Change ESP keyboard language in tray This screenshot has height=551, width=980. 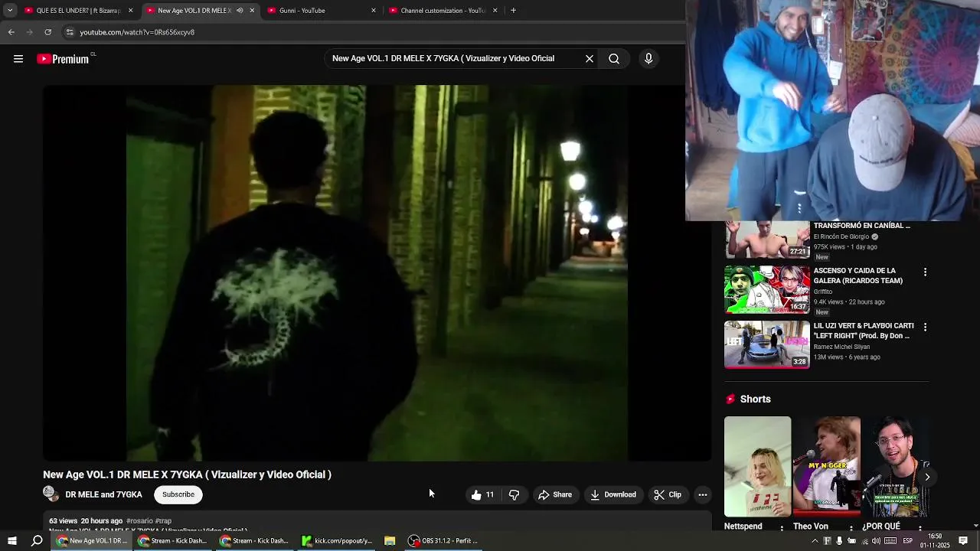click(x=908, y=541)
